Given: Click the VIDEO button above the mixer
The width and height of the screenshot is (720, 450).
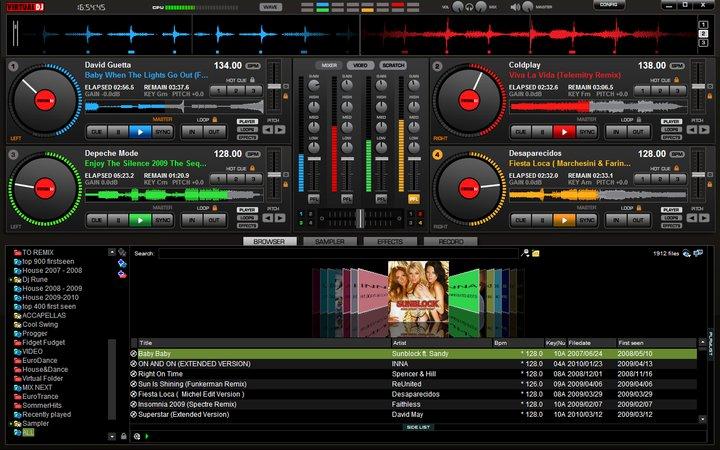Looking at the screenshot, I should click(361, 65).
